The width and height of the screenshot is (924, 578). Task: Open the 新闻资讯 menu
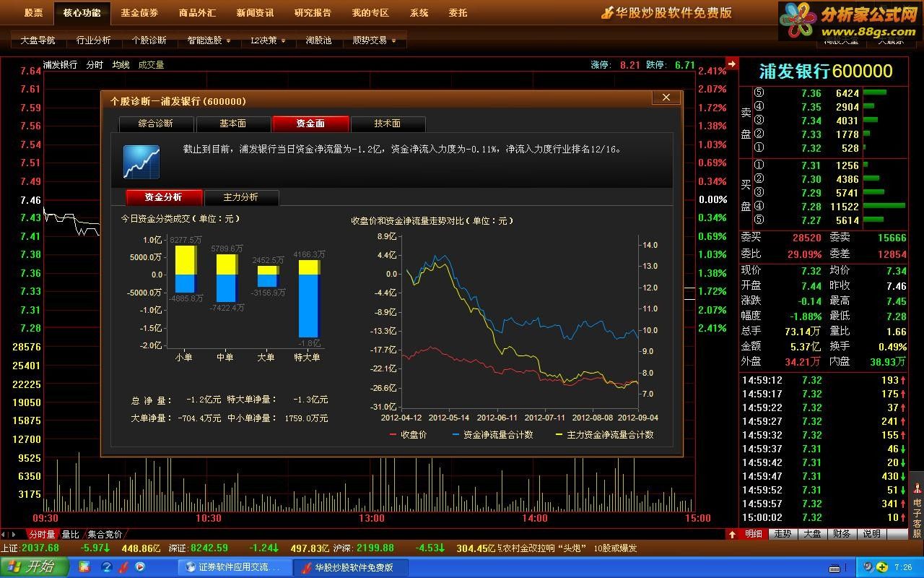pos(255,13)
